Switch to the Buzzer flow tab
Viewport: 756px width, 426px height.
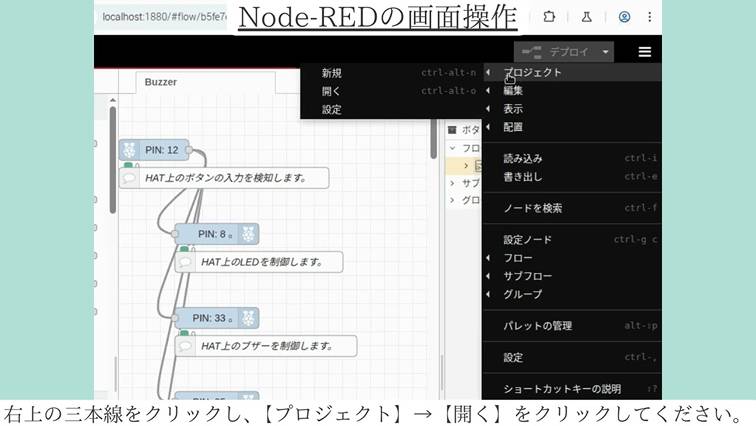(161, 82)
